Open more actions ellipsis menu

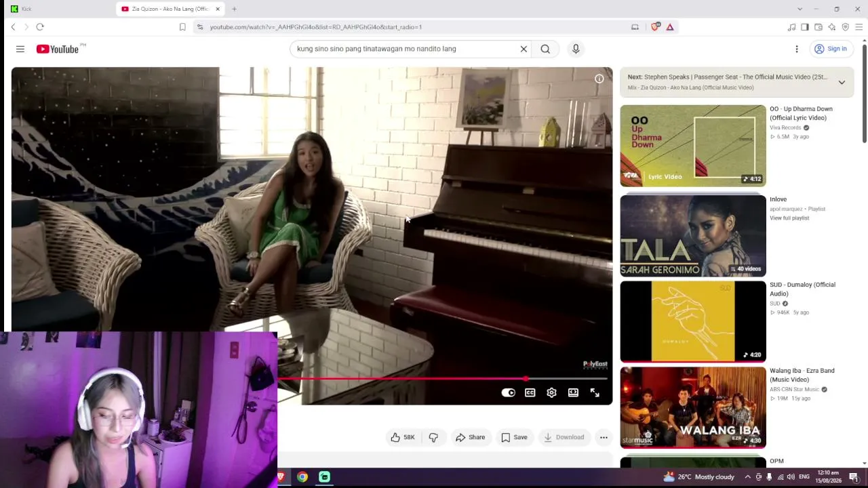[x=604, y=437]
